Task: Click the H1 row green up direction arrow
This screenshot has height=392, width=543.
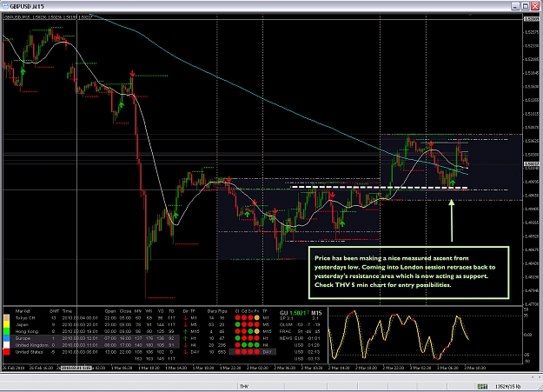Action: point(185,338)
